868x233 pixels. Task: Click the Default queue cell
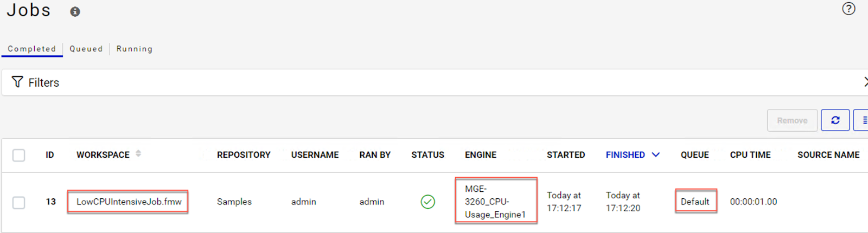point(695,202)
